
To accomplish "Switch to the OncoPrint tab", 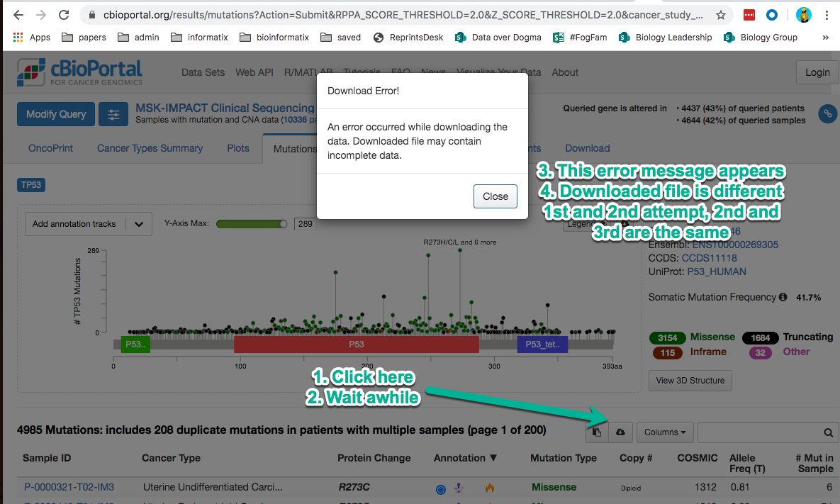I will tap(50, 148).
